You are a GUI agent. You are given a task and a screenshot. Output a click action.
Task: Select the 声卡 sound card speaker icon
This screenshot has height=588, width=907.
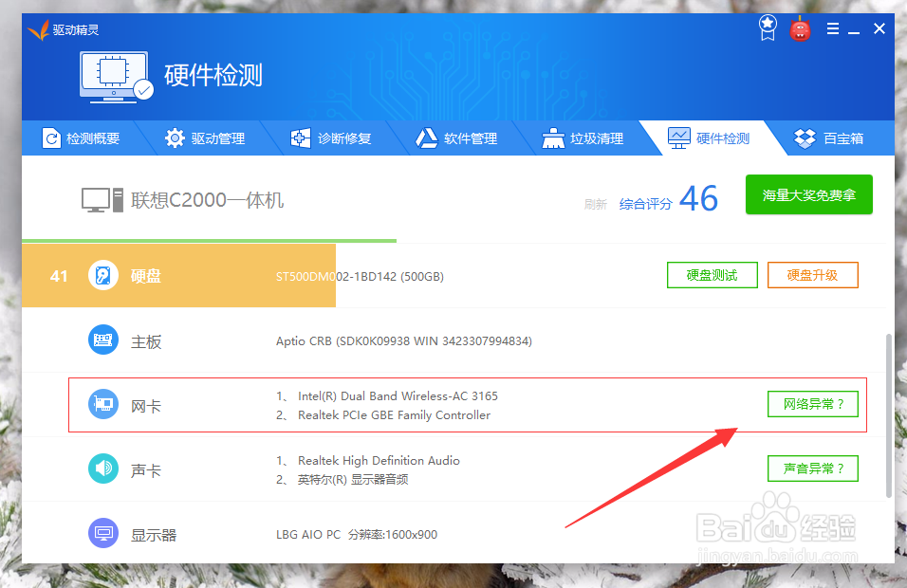pos(102,468)
